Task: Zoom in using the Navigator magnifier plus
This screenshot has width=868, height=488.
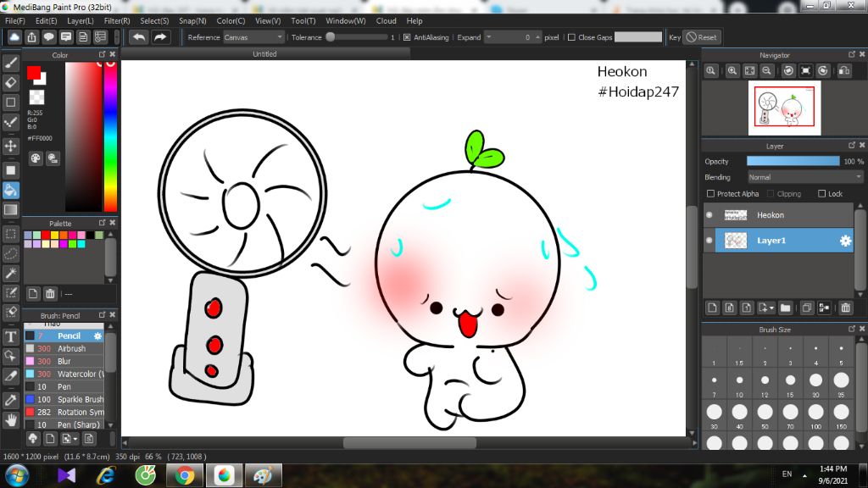Action: coord(732,71)
